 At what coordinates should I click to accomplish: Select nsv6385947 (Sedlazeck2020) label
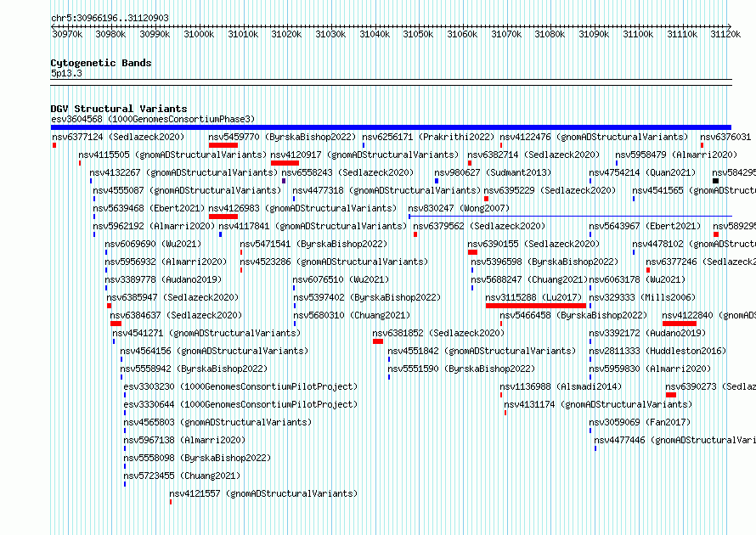pyautogui.click(x=172, y=297)
